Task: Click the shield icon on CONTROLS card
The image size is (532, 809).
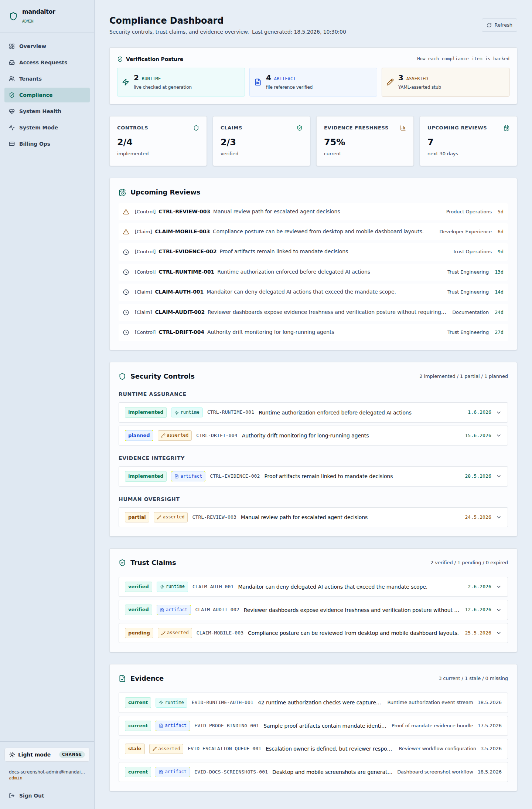Action: pos(196,128)
